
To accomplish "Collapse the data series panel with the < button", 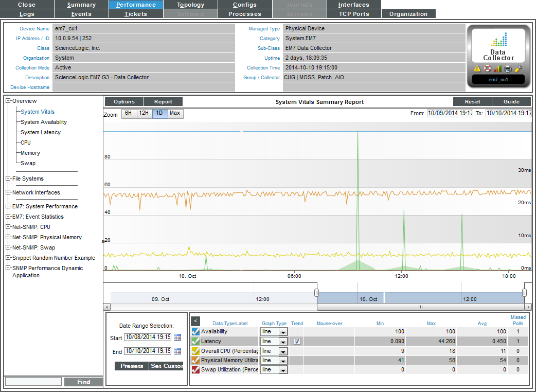I will click(195, 321).
